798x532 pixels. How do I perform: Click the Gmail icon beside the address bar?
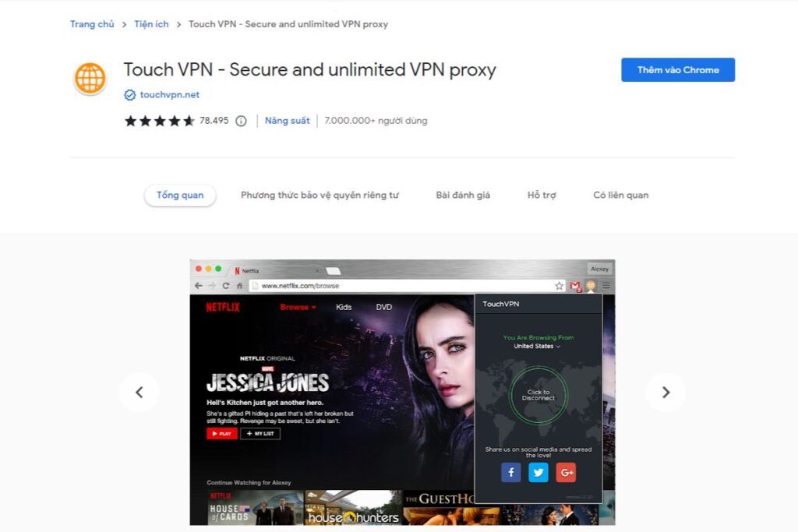[575, 286]
